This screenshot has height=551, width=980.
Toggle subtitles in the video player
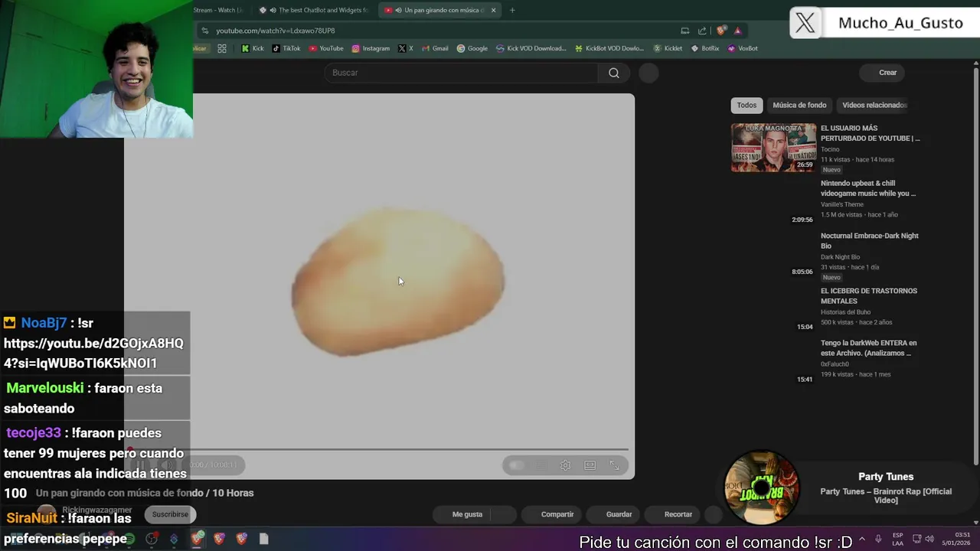541,465
